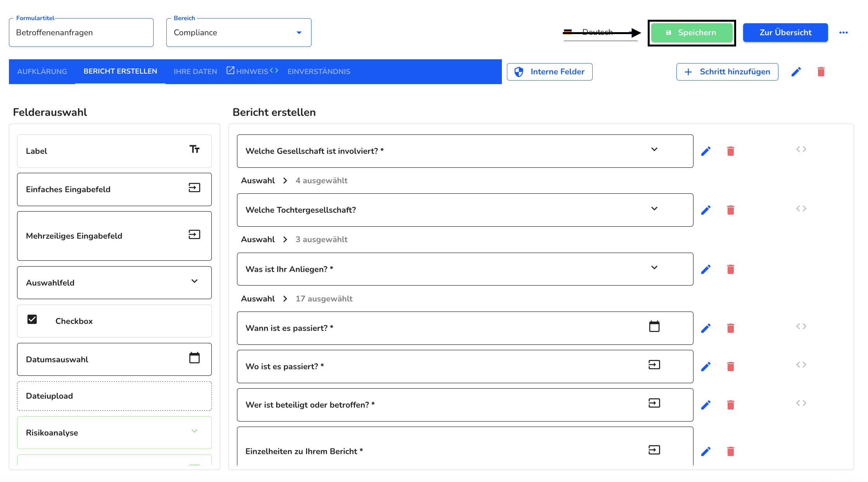Open code icon for 'Wann ist es passiert?'
Image resolution: width=868 pixels, height=482 pixels.
[x=801, y=326]
